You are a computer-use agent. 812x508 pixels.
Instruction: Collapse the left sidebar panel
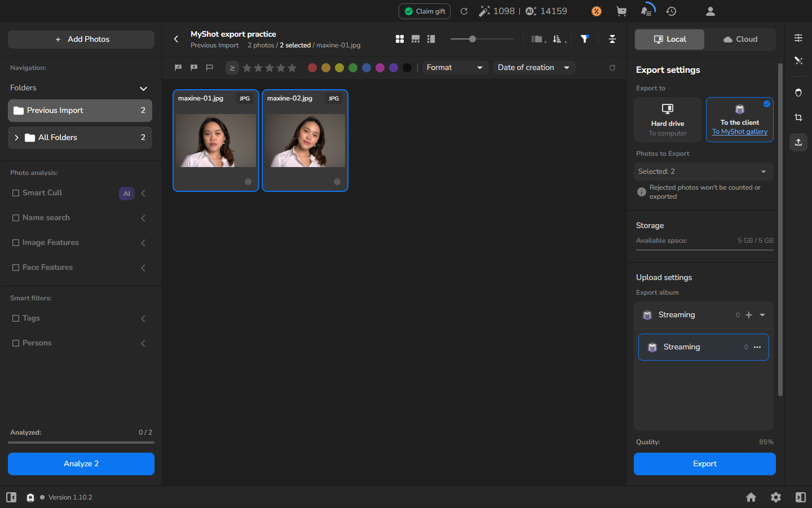tap(11, 497)
